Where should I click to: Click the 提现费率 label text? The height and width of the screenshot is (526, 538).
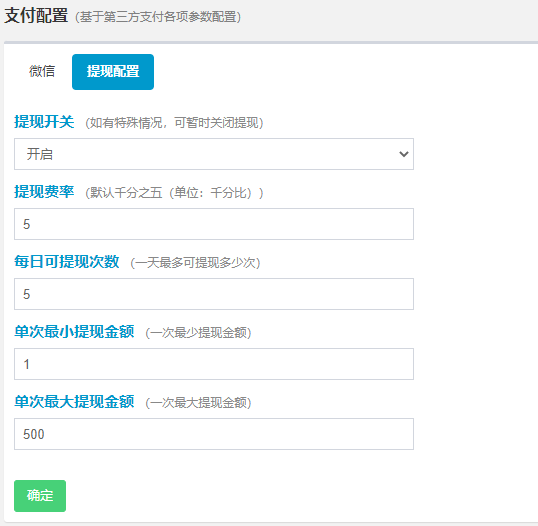(44, 192)
